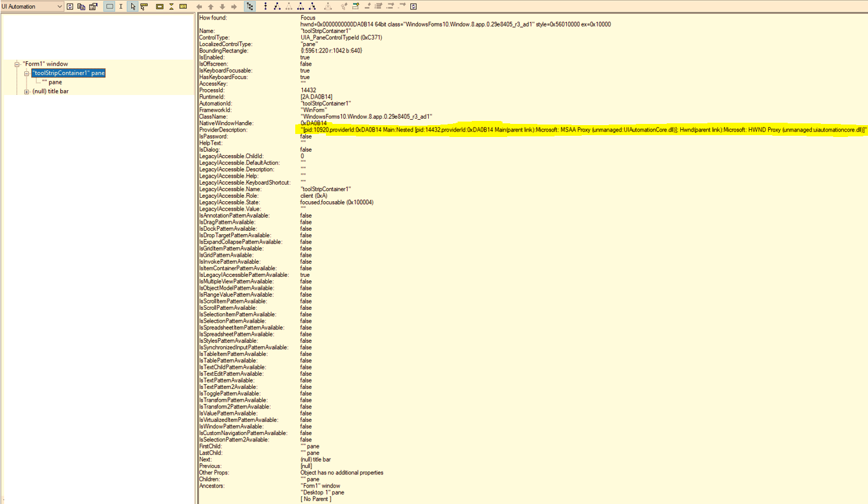This screenshot has width=868, height=504.
Task: Click LegacyIAccessible.Role value client (0xA)
Action: [314, 196]
